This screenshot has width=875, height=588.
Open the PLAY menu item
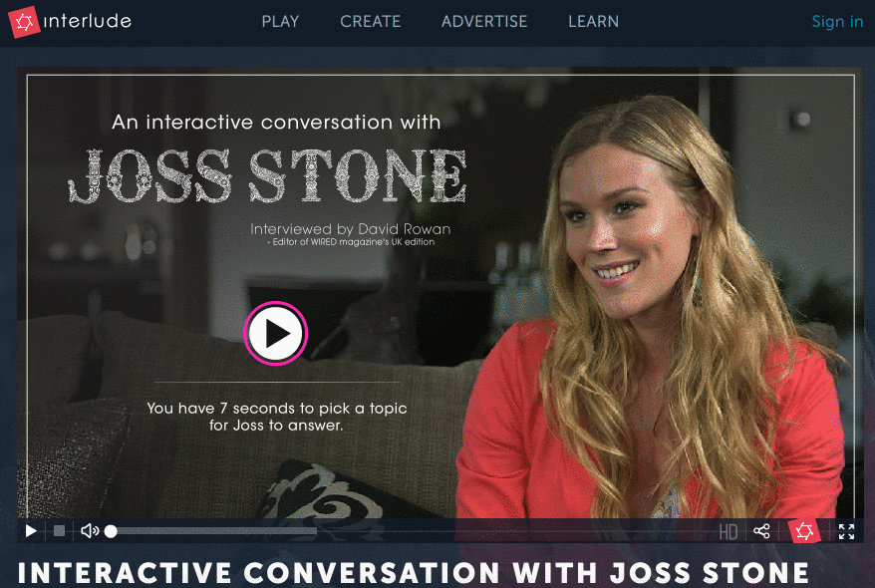tap(280, 21)
